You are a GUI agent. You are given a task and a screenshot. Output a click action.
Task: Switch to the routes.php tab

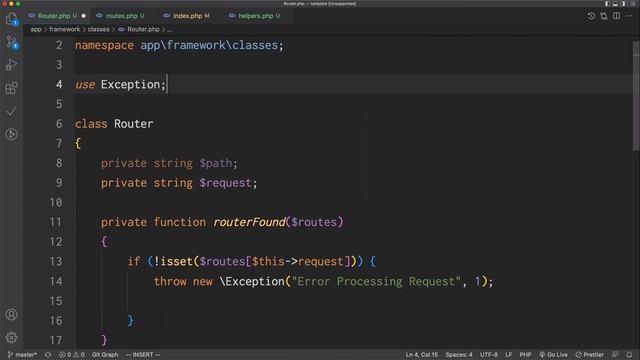point(124,16)
